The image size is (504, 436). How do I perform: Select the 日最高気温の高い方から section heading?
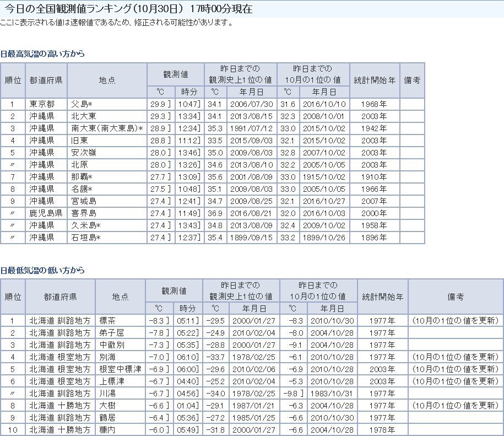point(43,54)
